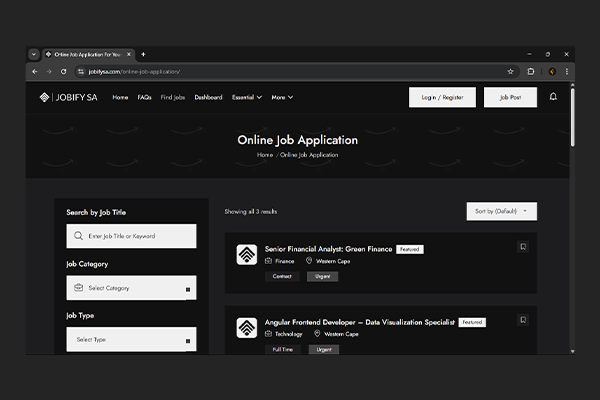The image size is (600, 400).
Task: Click the Finance category icon
Action: click(x=269, y=261)
